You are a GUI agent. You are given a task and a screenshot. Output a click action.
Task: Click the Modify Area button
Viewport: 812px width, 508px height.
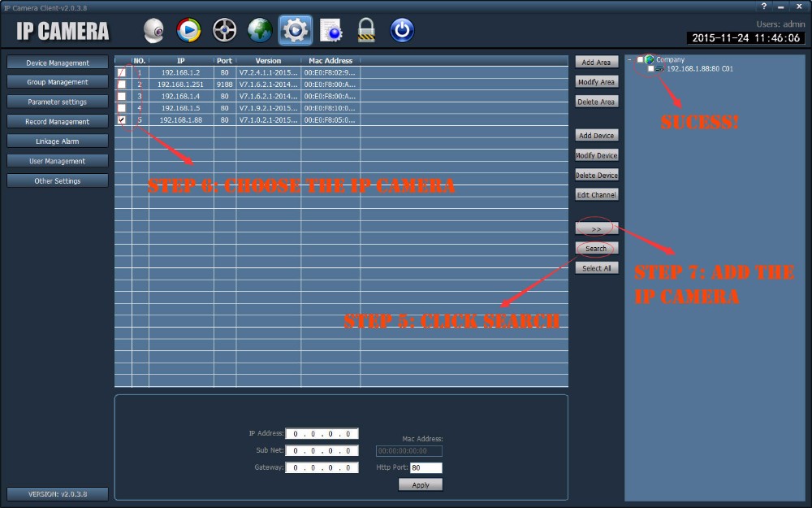(597, 82)
